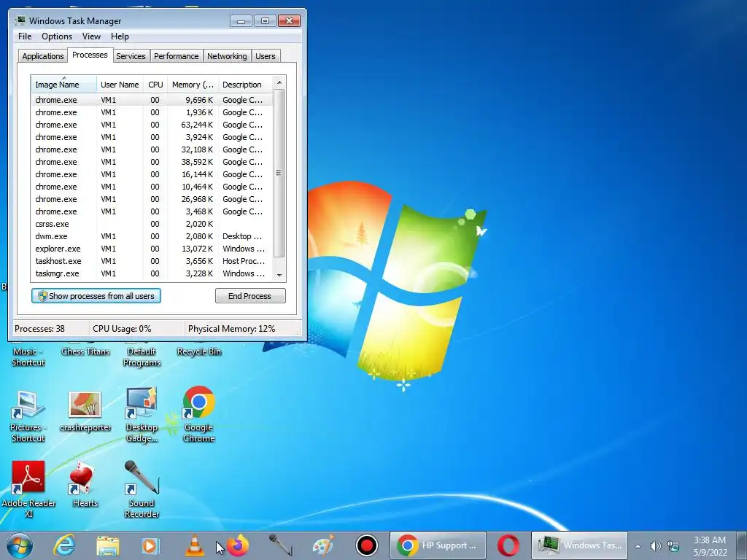
Task: Sort by User Name column header
Action: 120,85
